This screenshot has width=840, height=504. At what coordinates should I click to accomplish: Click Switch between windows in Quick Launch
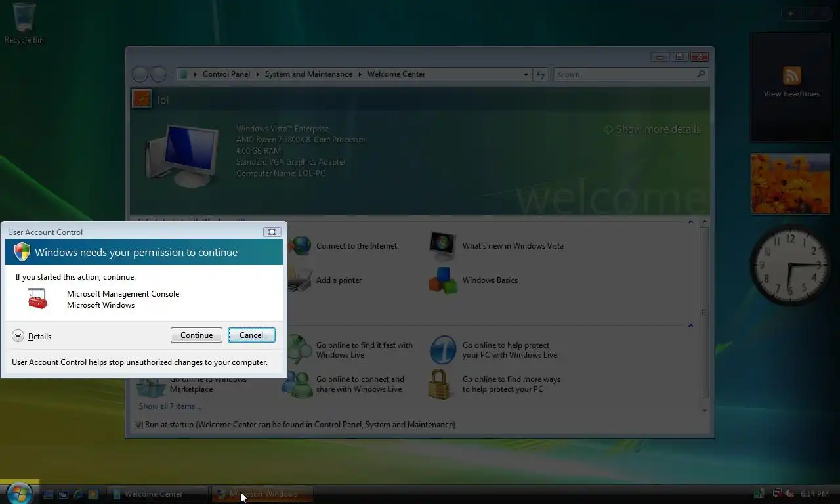pos(63,494)
